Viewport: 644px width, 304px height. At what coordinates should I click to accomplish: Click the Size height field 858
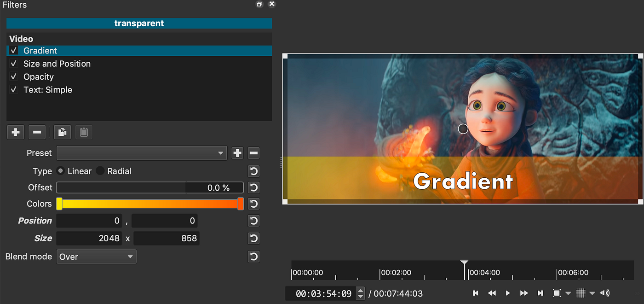coord(167,239)
